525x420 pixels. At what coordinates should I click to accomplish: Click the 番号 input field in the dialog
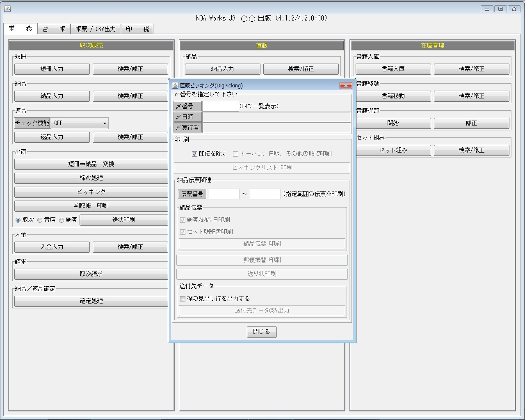tap(221, 106)
